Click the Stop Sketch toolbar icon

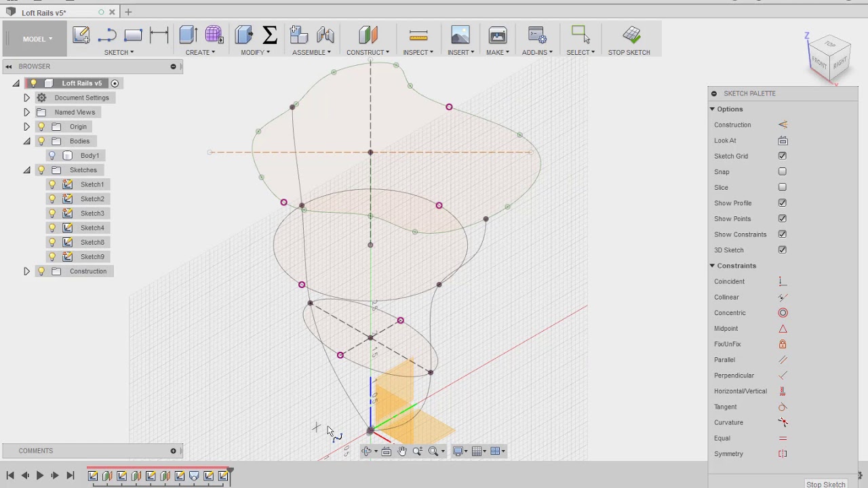631,35
